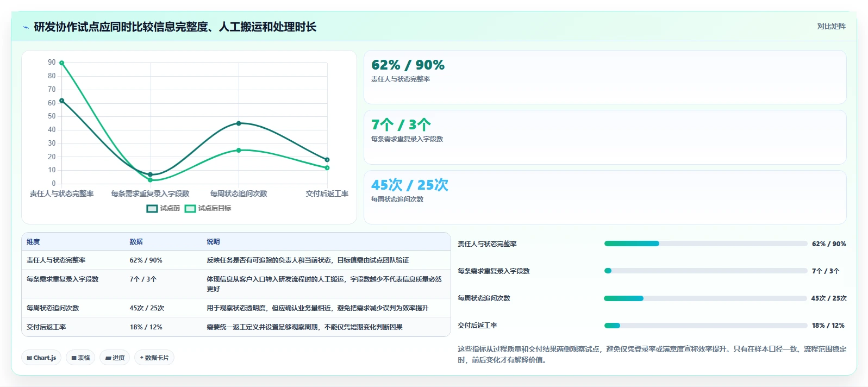Click the description starting 需要统一返工定义
This screenshot has width=868, height=387.
click(304, 327)
